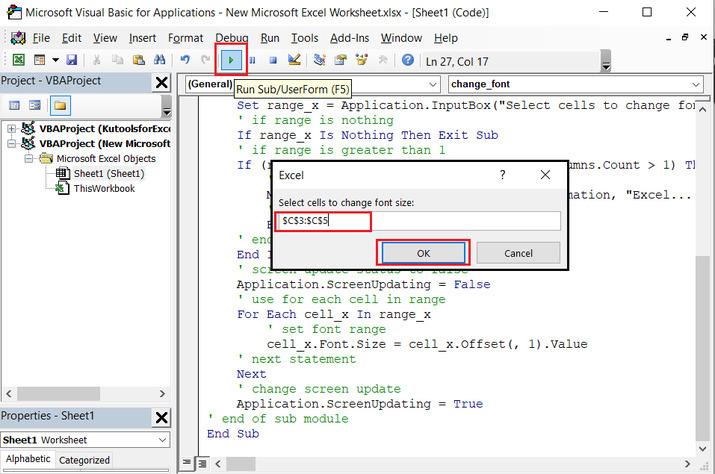
Task: Click the Undo arrow icon
Action: [x=185, y=60]
